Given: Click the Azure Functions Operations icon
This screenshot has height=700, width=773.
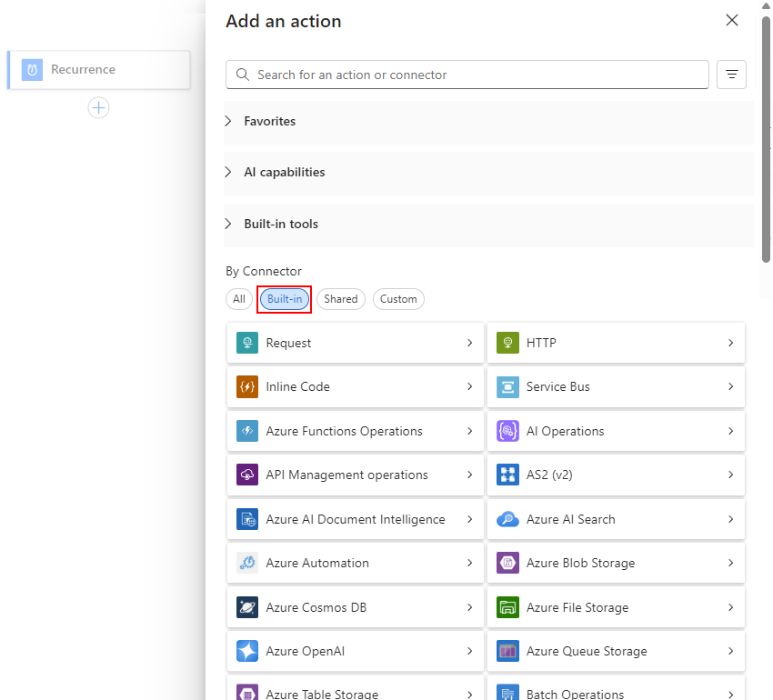Looking at the screenshot, I should (246, 431).
